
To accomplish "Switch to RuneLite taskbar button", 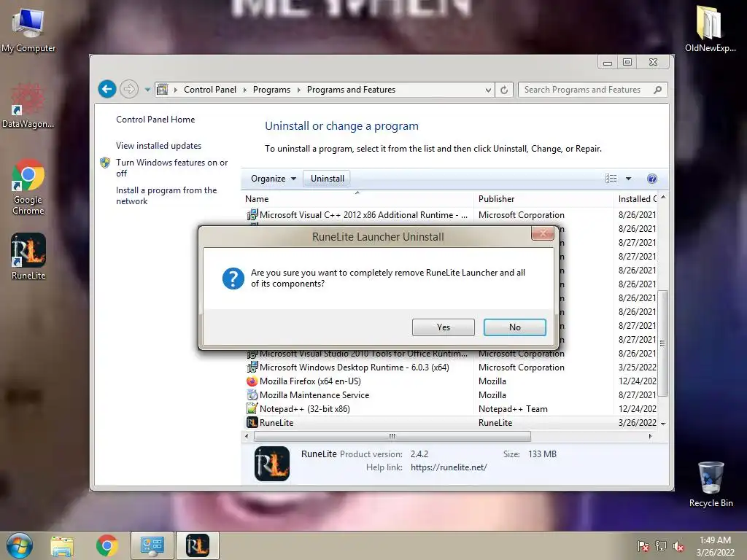I will click(x=198, y=545).
